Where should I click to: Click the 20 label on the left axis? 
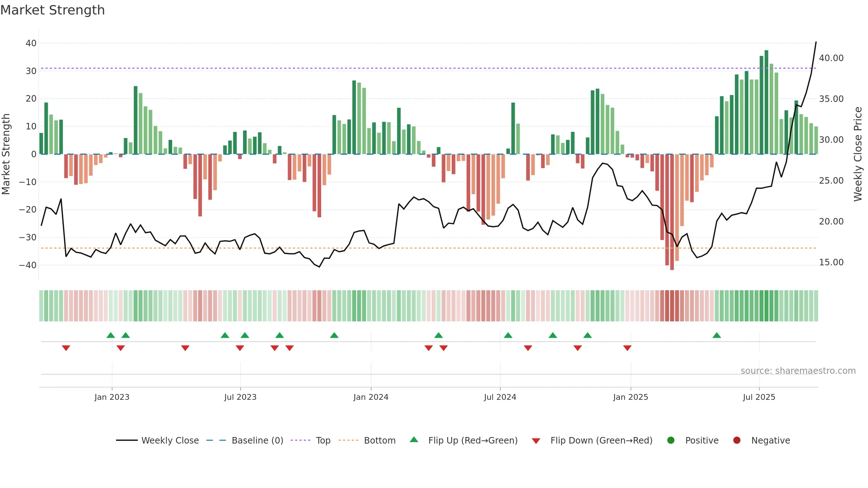[x=31, y=99]
